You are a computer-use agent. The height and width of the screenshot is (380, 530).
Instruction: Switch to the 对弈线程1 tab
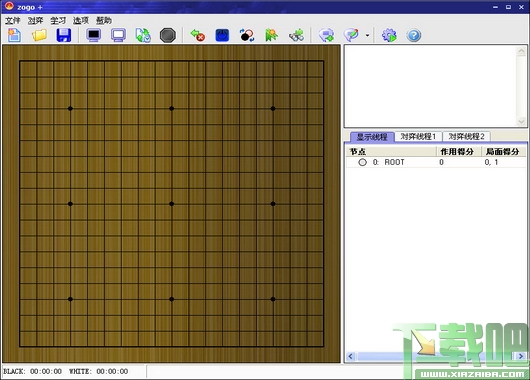click(x=418, y=137)
